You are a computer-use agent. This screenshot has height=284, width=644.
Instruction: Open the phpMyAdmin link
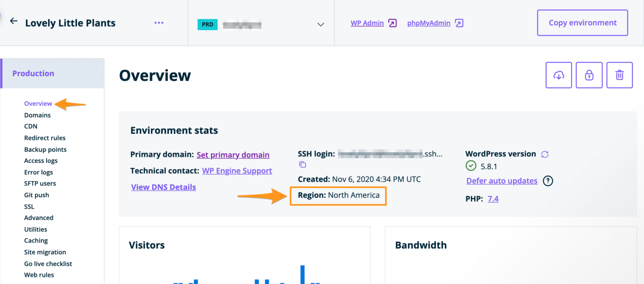tap(428, 23)
